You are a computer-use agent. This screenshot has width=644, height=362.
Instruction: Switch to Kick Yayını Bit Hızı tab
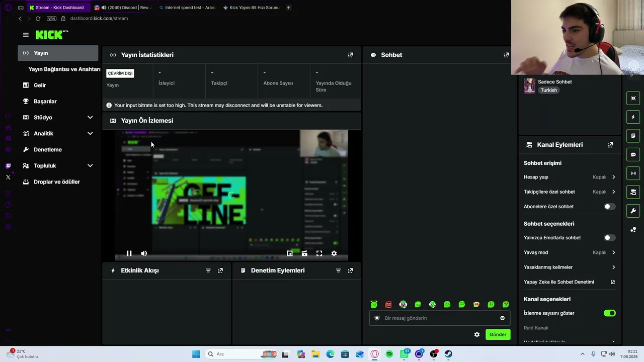pyautogui.click(x=252, y=8)
